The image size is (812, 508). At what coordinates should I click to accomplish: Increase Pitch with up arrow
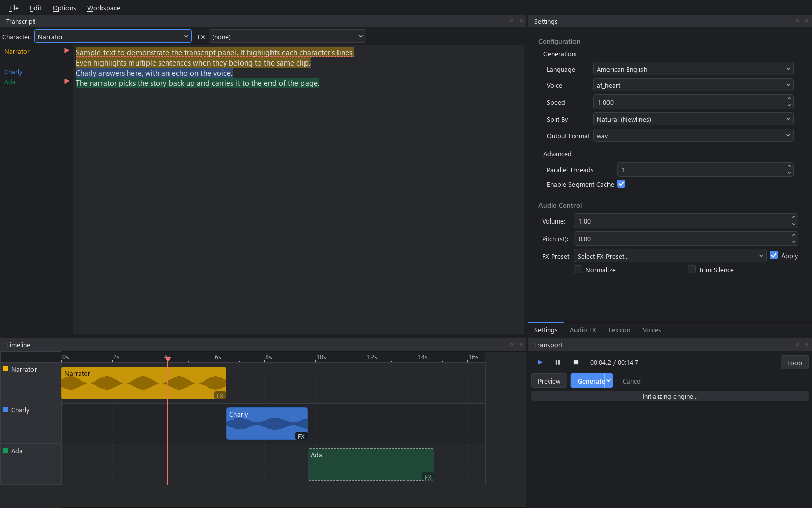pos(794,235)
